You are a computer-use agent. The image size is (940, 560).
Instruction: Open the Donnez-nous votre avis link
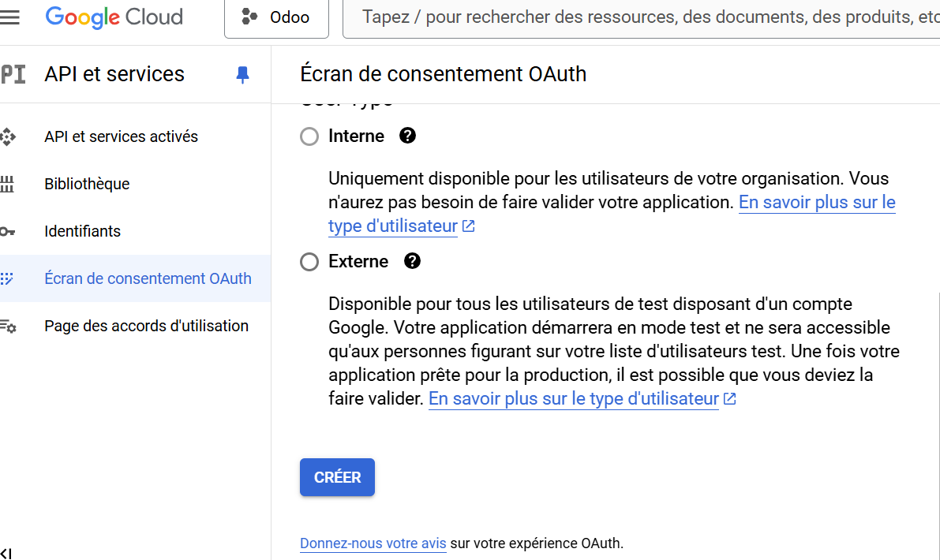click(x=373, y=543)
